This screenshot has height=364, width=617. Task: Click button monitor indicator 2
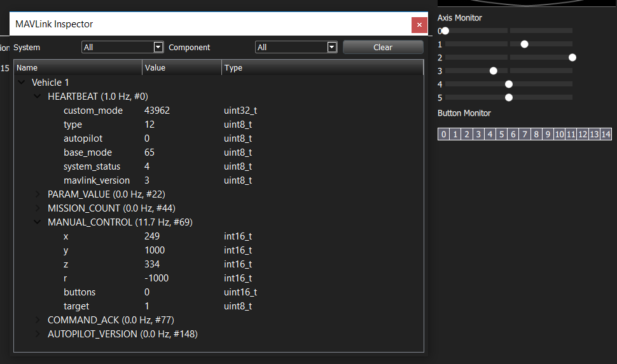pos(467,134)
